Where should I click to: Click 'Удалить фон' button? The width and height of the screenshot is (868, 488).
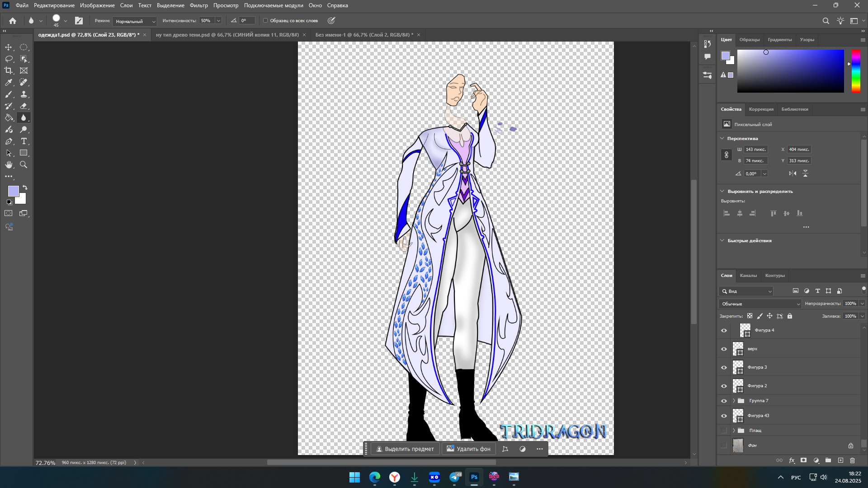tap(468, 449)
